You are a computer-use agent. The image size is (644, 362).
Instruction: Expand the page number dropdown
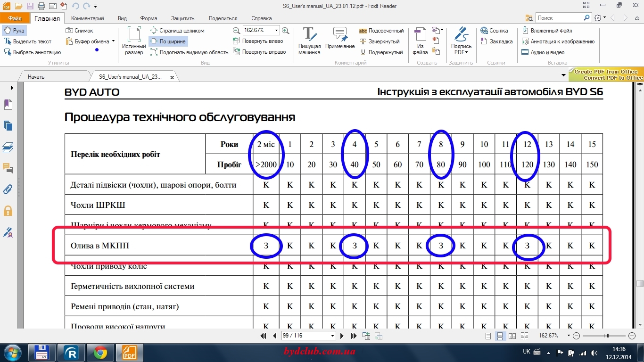(333, 336)
